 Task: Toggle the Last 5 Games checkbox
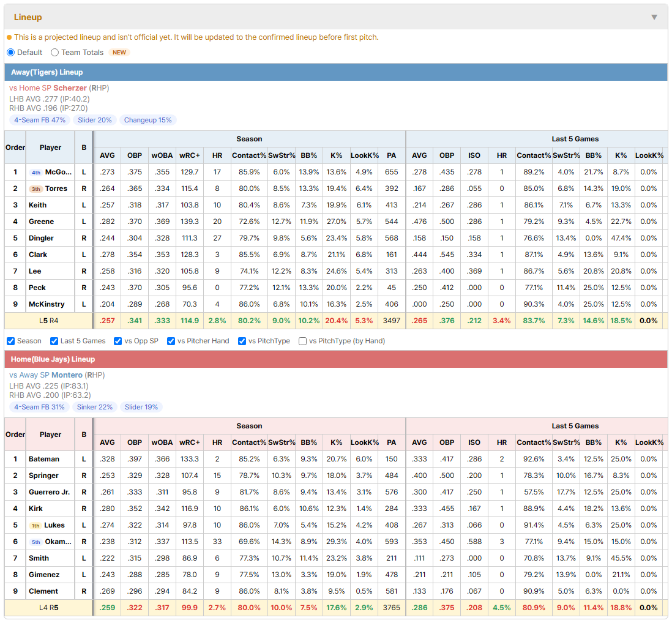coord(54,341)
